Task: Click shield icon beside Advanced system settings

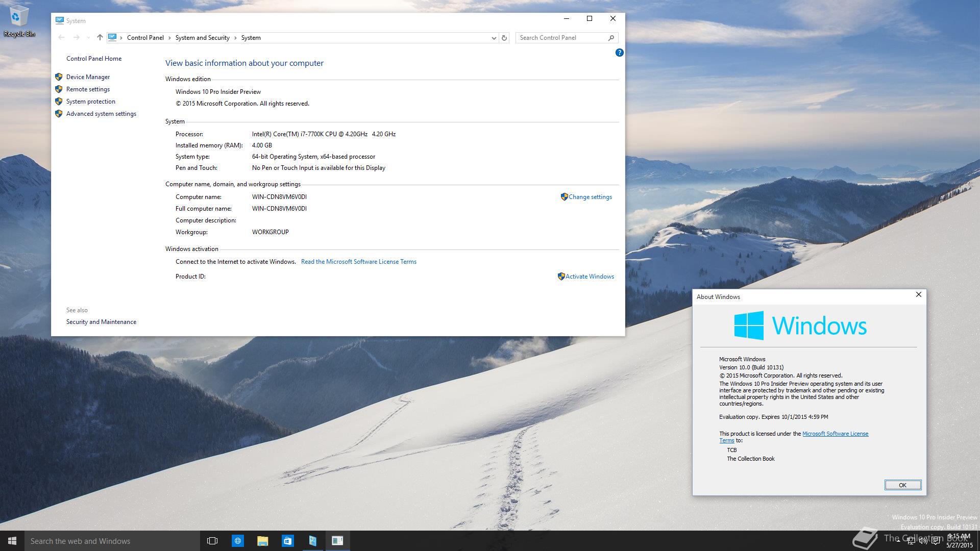Action: pyautogui.click(x=59, y=114)
